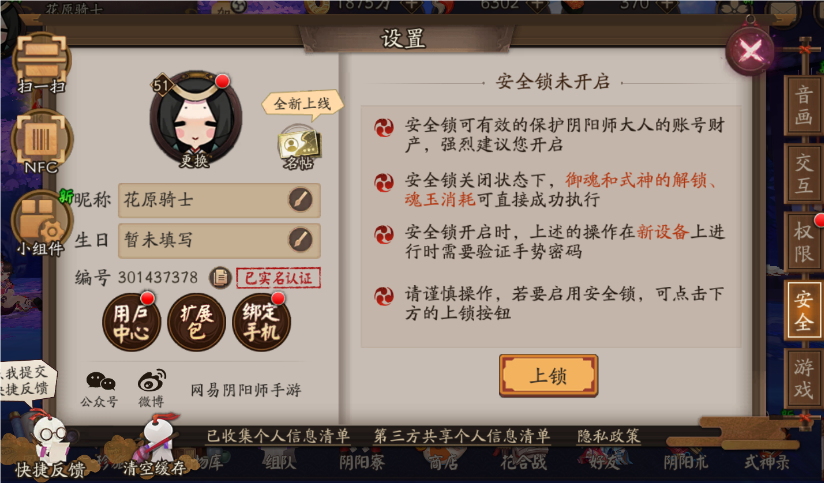Copy ID number with the clipboard icon
The image size is (824, 483).
pyautogui.click(x=220, y=277)
